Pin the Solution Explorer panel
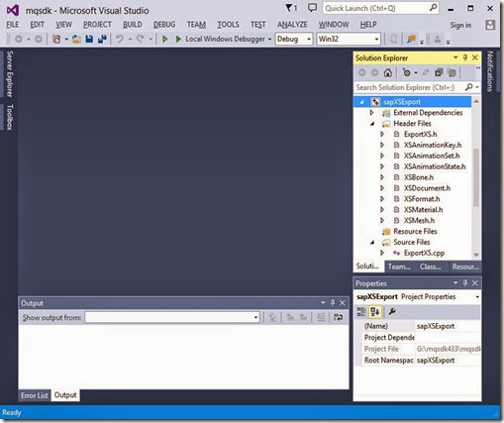 point(465,57)
